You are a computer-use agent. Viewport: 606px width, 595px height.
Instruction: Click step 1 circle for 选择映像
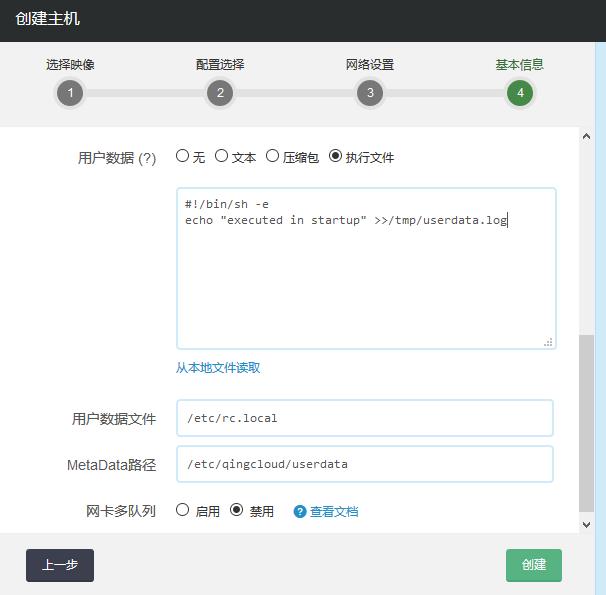(x=70, y=93)
